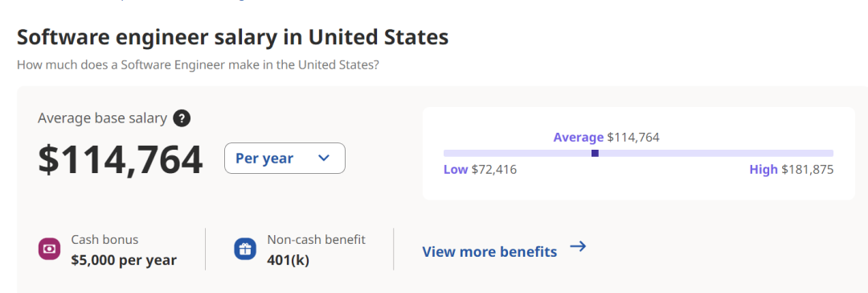Click the Average $114,764 label above bar

(606, 137)
